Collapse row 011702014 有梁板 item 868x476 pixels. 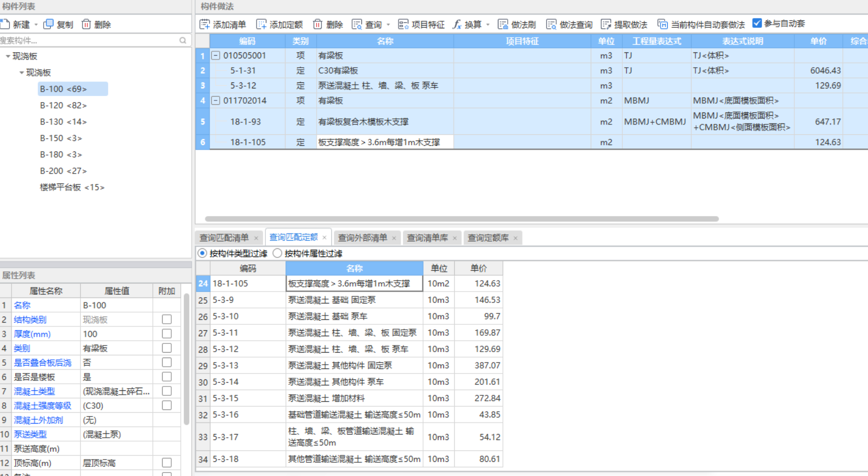pos(216,100)
